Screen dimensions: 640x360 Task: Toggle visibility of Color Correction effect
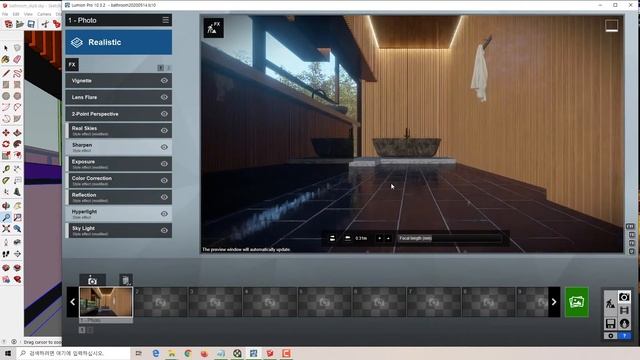pyautogui.click(x=164, y=180)
